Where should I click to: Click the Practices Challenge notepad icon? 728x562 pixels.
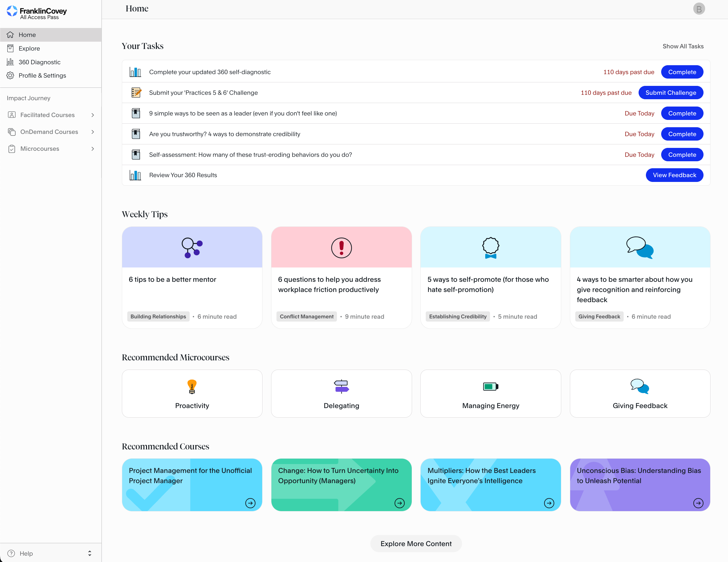coord(136,93)
